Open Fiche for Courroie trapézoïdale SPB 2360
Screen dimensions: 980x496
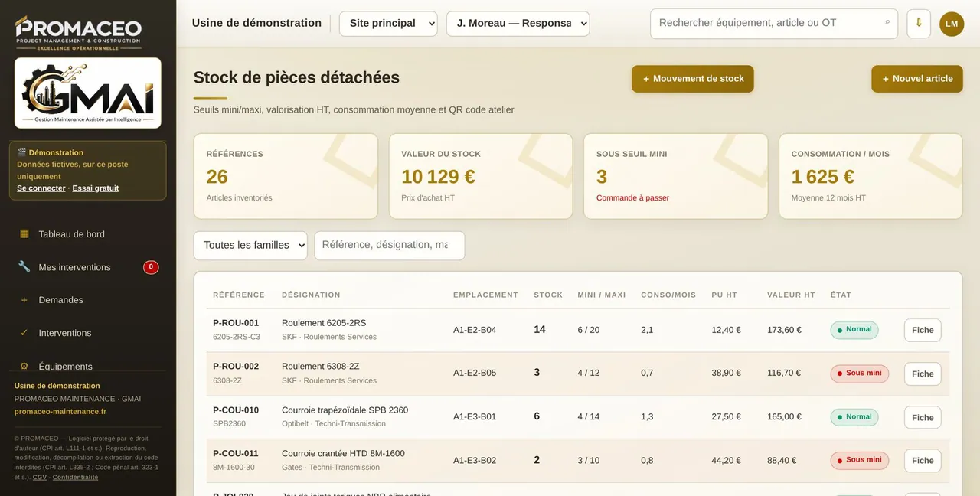pyautogui.click(x=923, y=418)
